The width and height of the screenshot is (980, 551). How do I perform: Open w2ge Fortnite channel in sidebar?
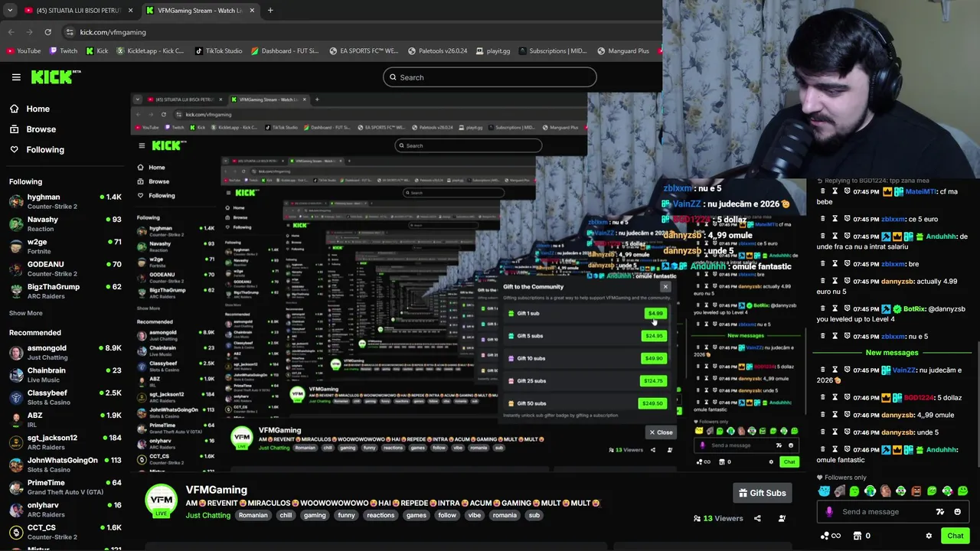pos(65,246)
